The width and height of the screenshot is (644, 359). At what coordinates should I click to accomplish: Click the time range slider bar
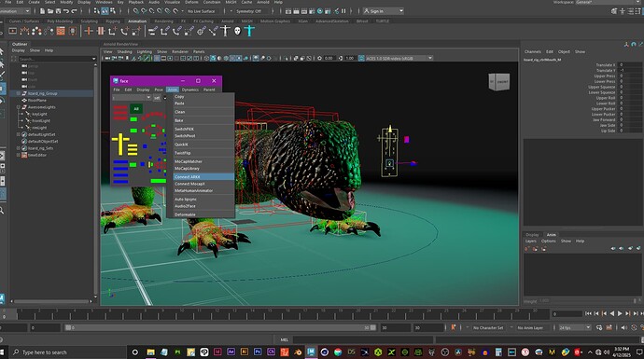[220, 327]
